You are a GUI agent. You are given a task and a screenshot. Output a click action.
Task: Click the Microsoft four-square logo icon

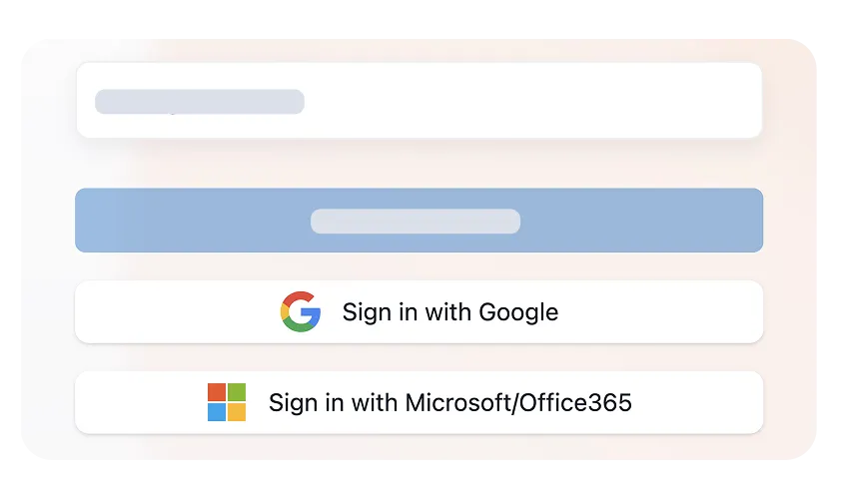click(227, 402)
